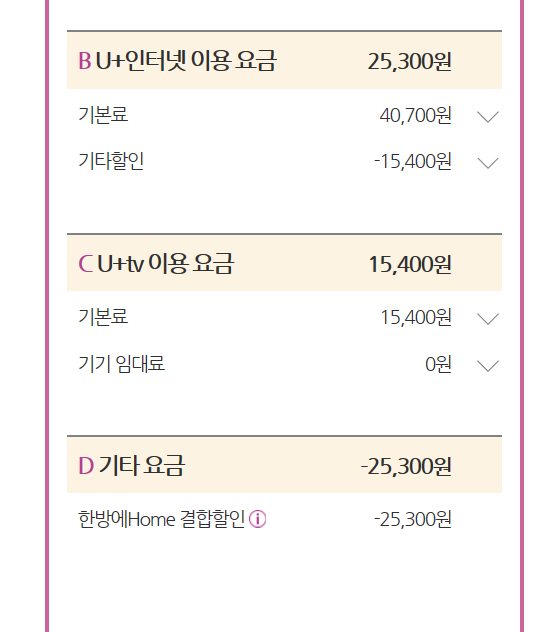Viewport: 549px width, 632px height.
Task: Click U+tv section total 15,400원
Action: point(410,264)
